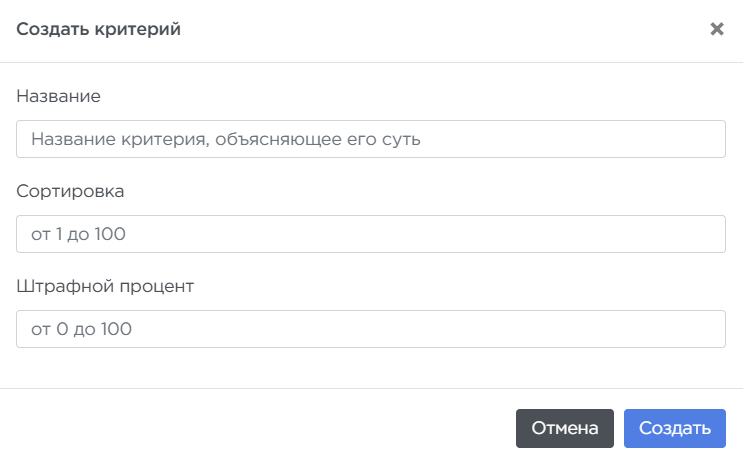Click the Название field label

coord(59,96)
